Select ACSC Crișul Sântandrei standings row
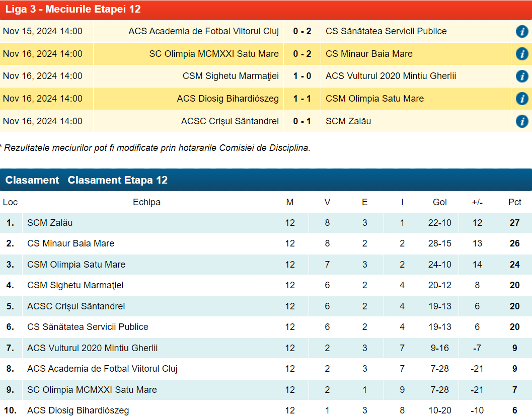Screen dimensions: 532x420 (x=76, y=306)
